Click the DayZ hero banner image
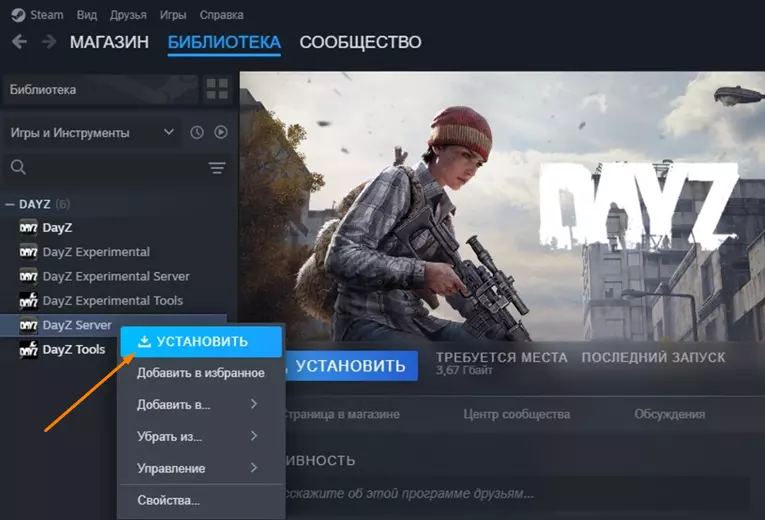The height and width of the screenshot is (520, 765). (502, 206)
